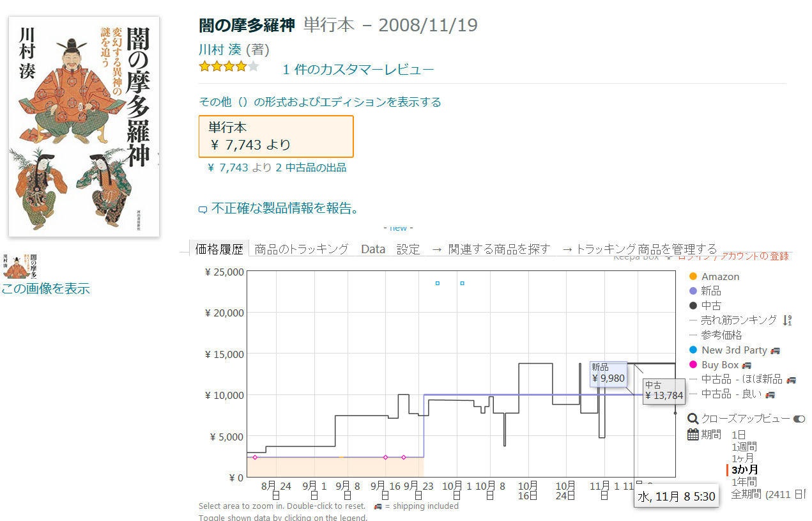This screenshot has width=812, height=521.
Task: Expand その他の形式およびエディション link
Action: pyautogui.click(x=320, y=102)
